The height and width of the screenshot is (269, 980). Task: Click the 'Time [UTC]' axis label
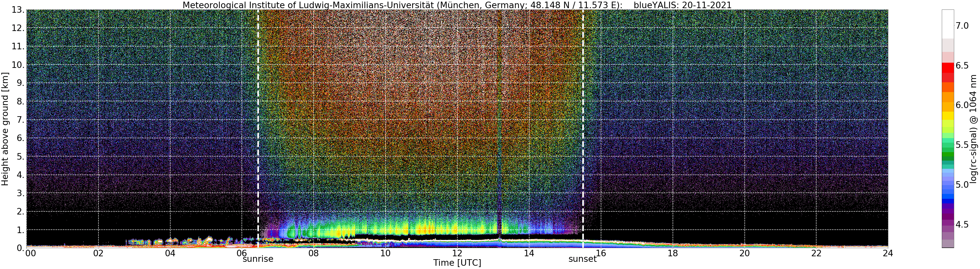(x=457, y=263)
